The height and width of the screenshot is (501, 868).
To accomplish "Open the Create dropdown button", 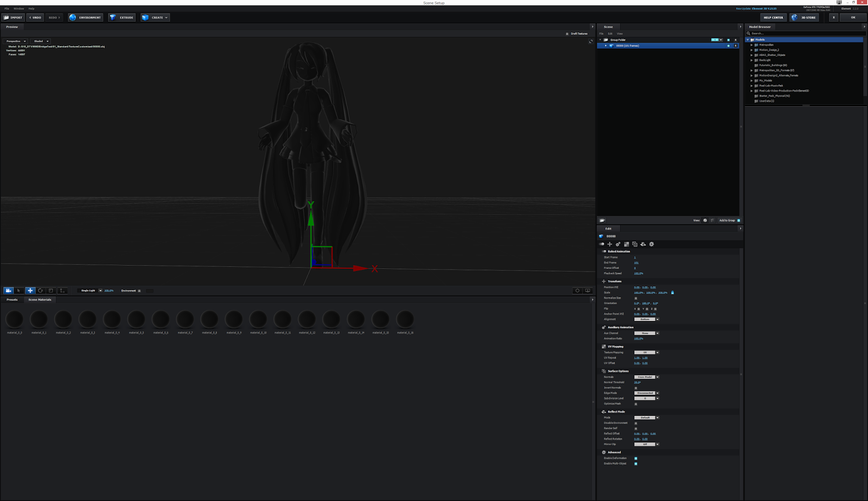I will pos(155,17).
